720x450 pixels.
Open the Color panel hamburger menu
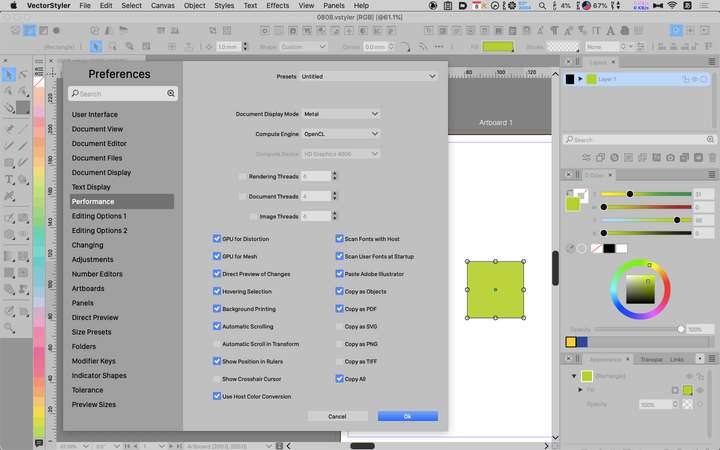(712, 174)
